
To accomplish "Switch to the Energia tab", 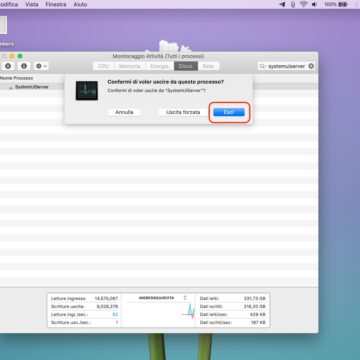I will pyautogui.click(x=159, y=66).
